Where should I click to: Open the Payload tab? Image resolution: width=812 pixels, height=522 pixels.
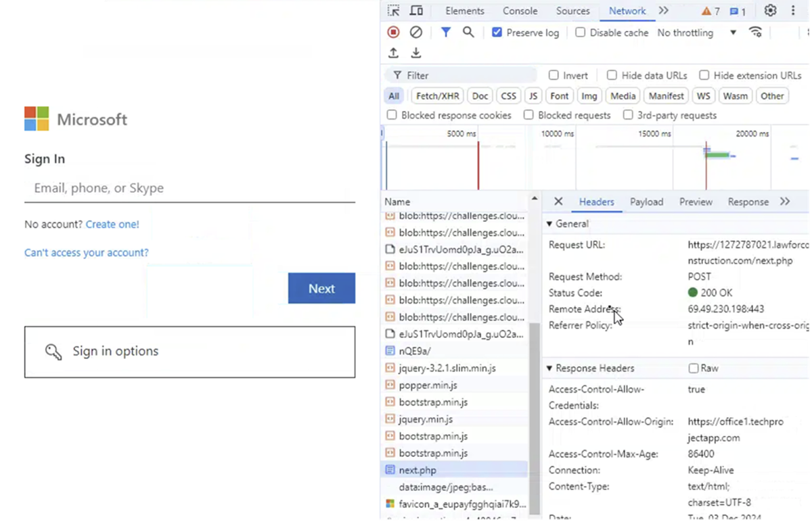pos(646,201)
